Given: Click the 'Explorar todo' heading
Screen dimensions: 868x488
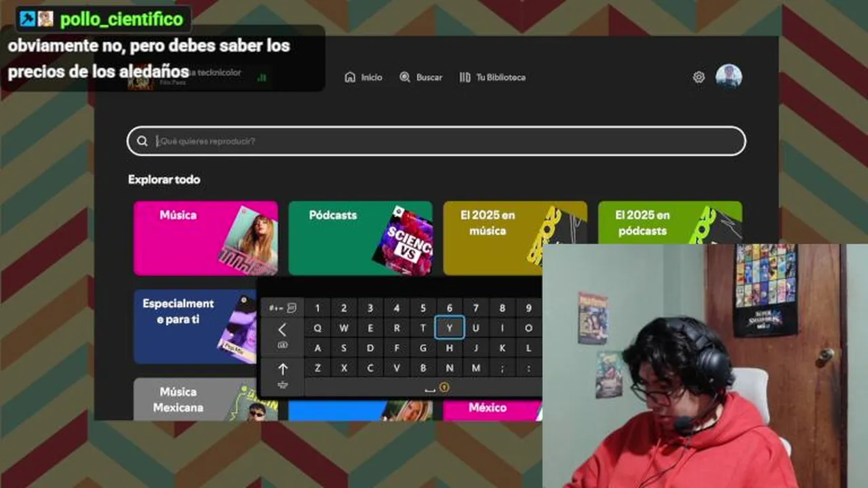Looking at the screenshot, I should pos(164,180).
